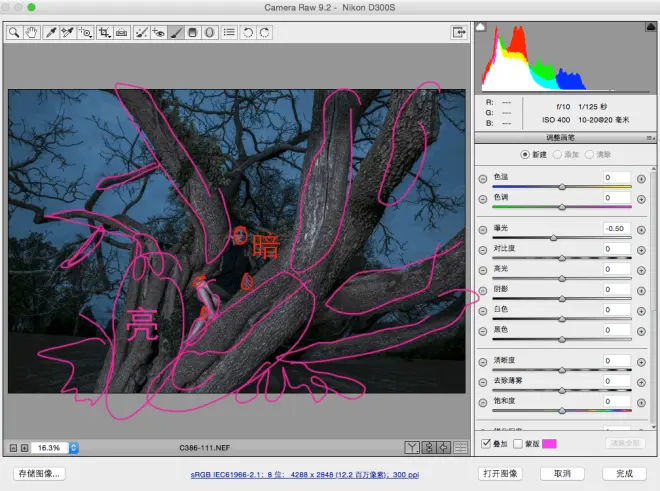Select the Radial Filter tool
The width and height of the screenshot is (660, 491).
tap(210, 32)
